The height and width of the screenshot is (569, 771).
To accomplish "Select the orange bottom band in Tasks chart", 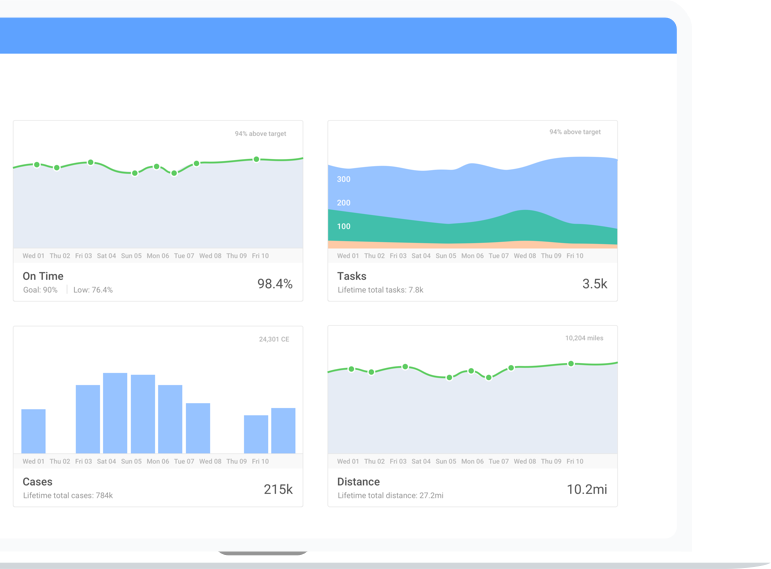I will (472, 244).
